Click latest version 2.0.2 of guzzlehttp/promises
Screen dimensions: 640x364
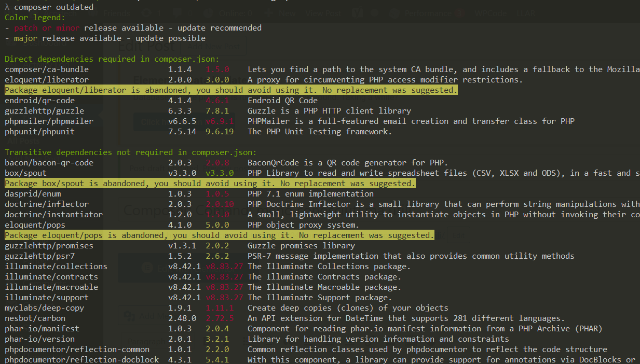(x=217, y=246)
